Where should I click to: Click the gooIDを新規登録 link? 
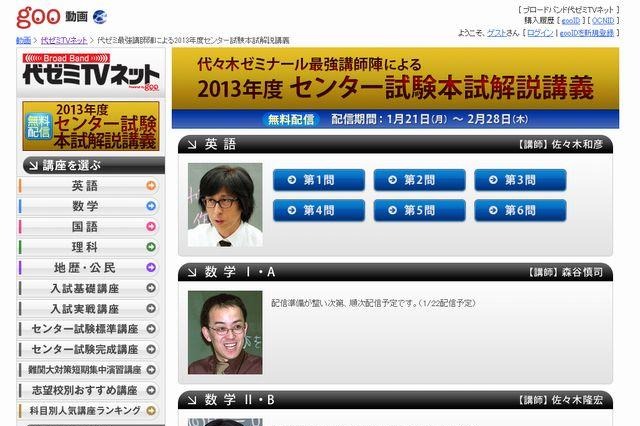(x=587, y=33)
